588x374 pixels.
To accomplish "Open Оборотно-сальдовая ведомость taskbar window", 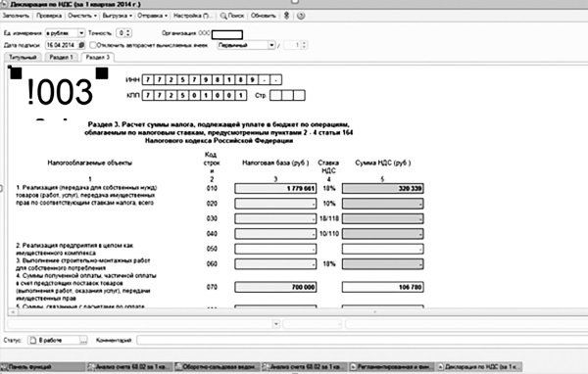I will pos(218,367).
